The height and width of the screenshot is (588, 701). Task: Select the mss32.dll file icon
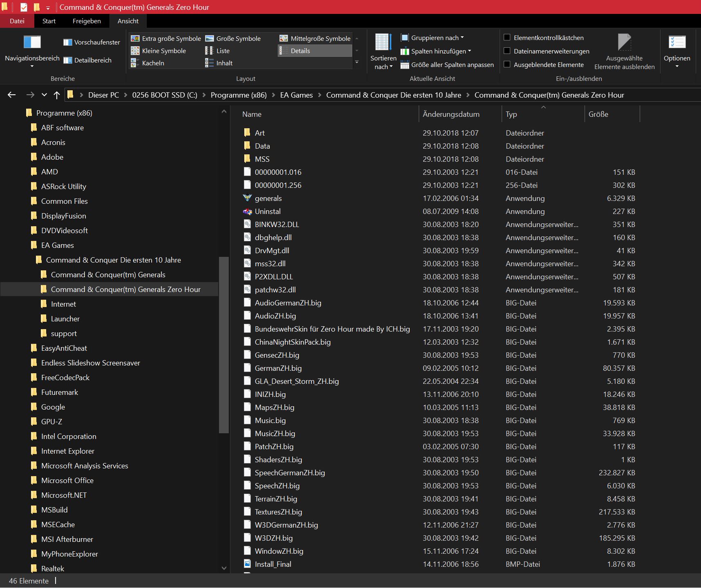click(247, 263)
